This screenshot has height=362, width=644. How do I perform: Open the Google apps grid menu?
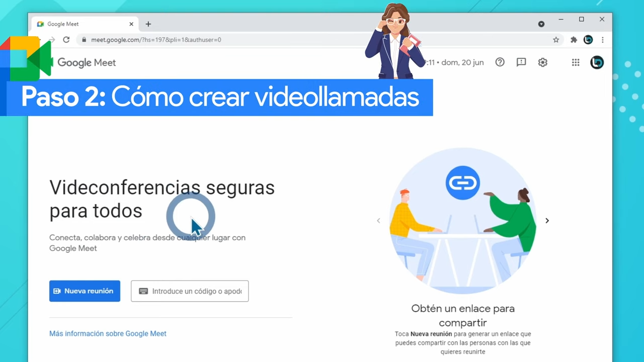pyautogui.click(x=575, y=62)
